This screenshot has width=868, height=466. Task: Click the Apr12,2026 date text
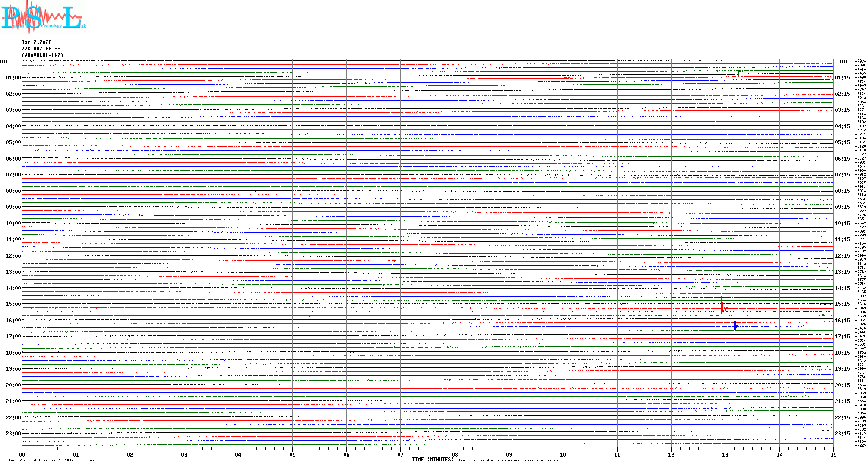(36, 42)
